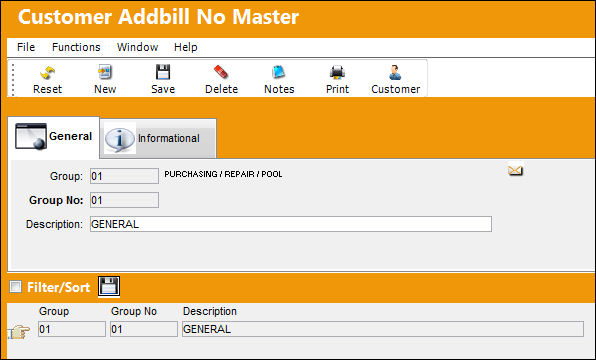Click the toolbar drag handle dots
The image size is (596, 360).
point(13,79)
